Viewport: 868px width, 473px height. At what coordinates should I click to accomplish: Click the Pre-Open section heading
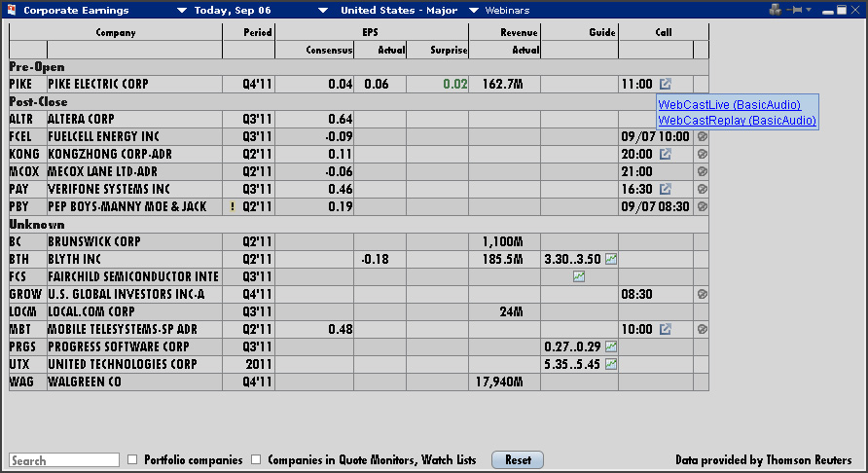point(37,67)
